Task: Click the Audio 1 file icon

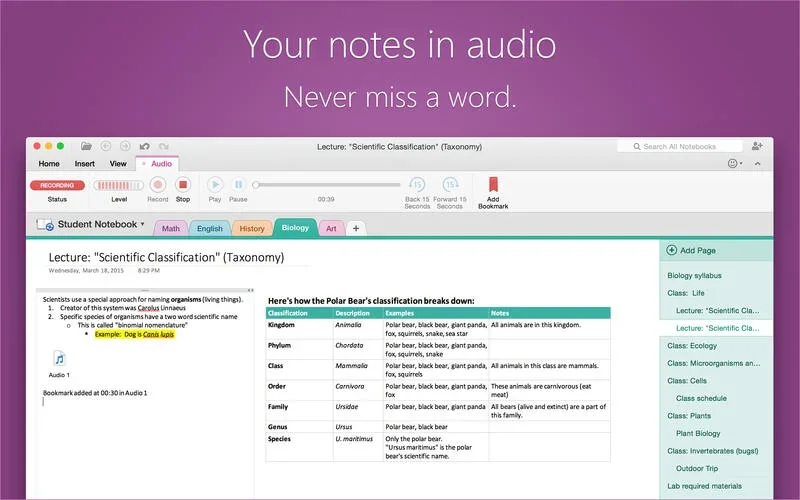Action: (x=59, y=359)
